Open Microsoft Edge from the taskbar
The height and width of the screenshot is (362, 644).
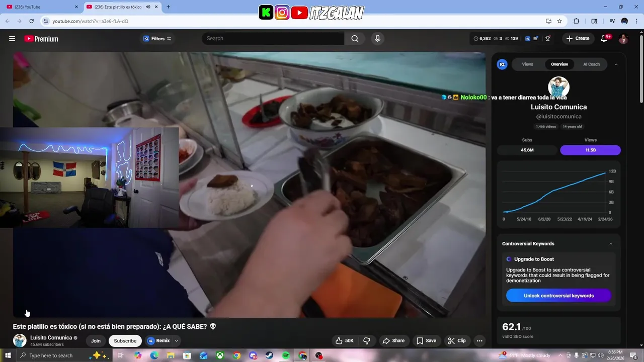pos(154,355)
